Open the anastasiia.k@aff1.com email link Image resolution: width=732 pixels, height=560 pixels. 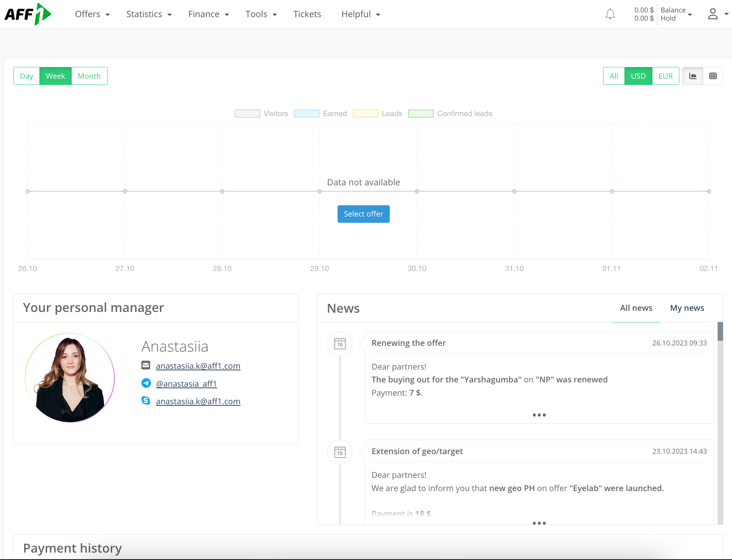(x=198, y=366)
